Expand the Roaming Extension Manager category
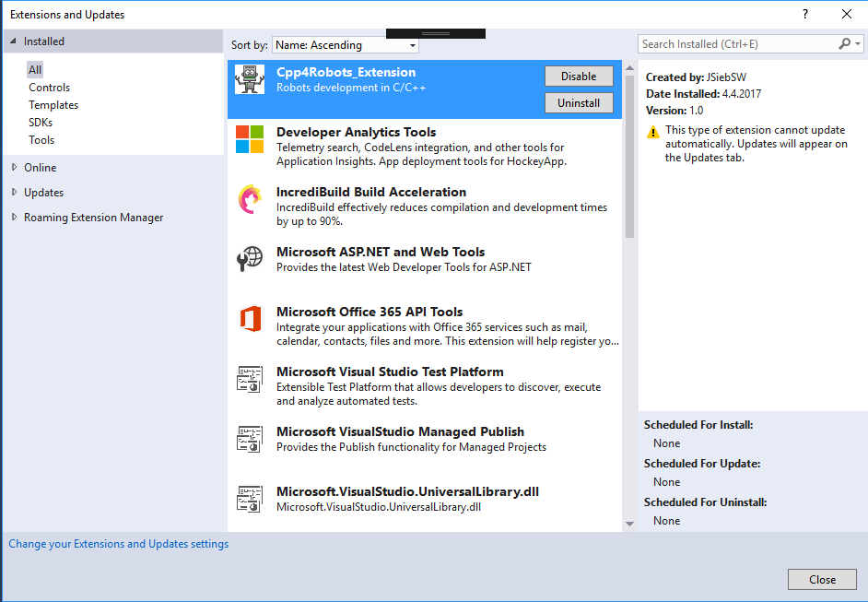This screenshot has width=868, height=602. (14, 217)
